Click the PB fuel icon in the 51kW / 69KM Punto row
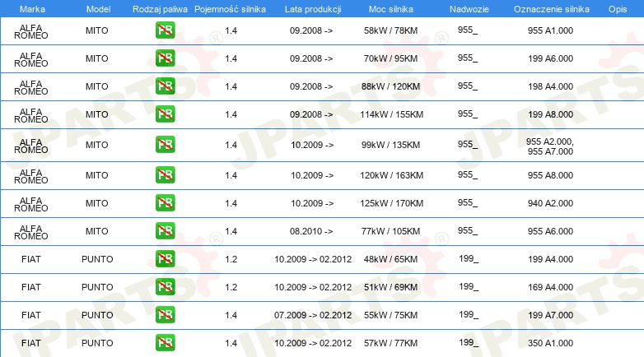The width and height of the screenshot is (644, 357). [x=165, y=286]
